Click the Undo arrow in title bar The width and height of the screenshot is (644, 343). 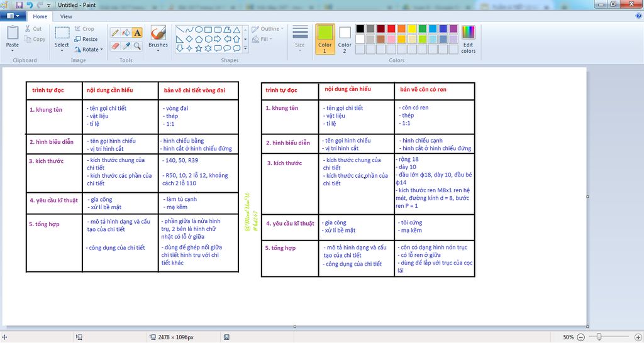(30, 5)
